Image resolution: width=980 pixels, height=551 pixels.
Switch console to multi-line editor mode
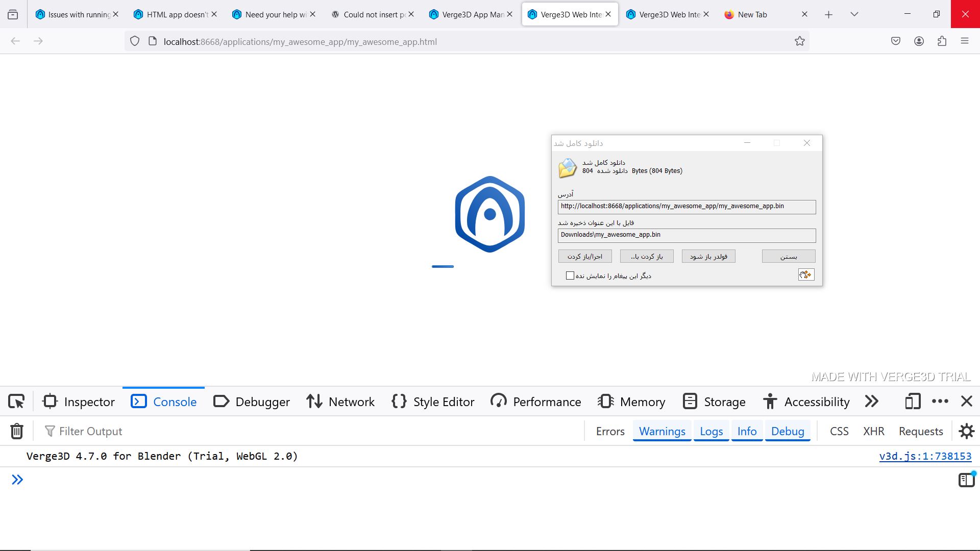966,480
